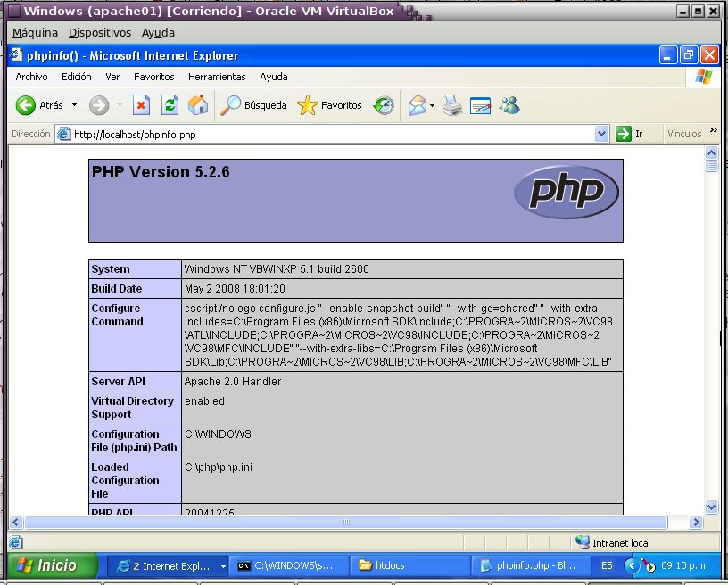Click the system tray notification icon
728x585 pixels.
pos(649,565)
